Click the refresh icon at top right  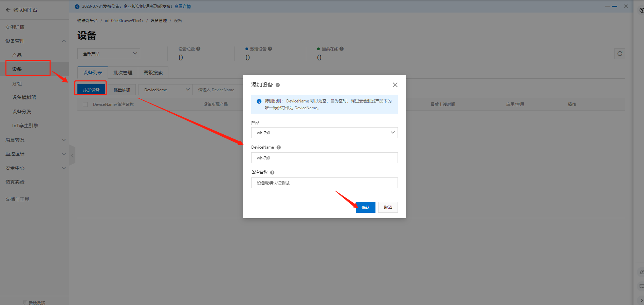click(620, 54)
